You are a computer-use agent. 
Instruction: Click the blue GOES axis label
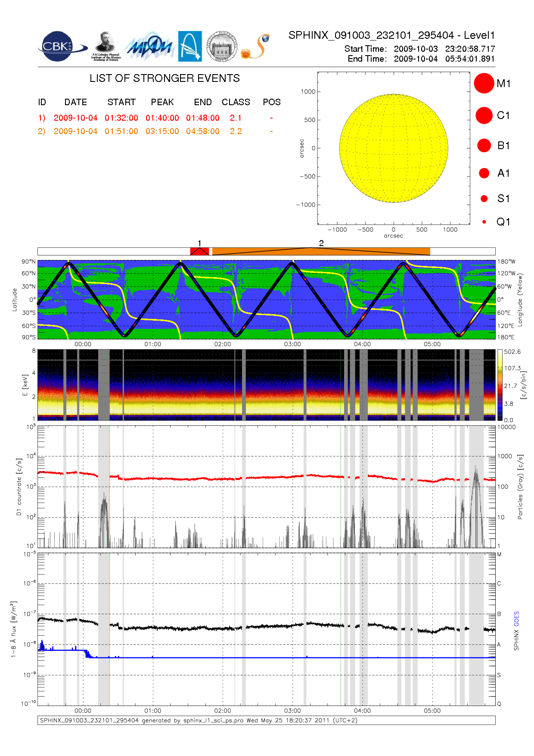[516, 619]
